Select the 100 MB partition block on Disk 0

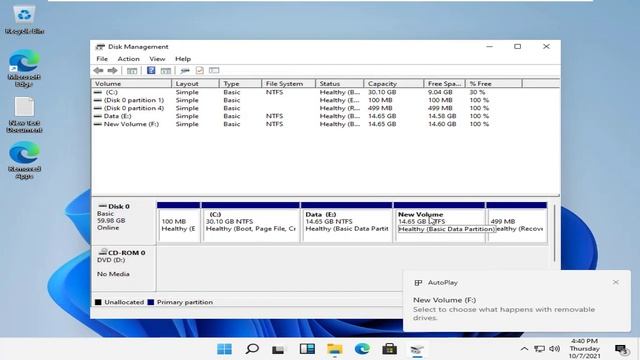(178, 222)
